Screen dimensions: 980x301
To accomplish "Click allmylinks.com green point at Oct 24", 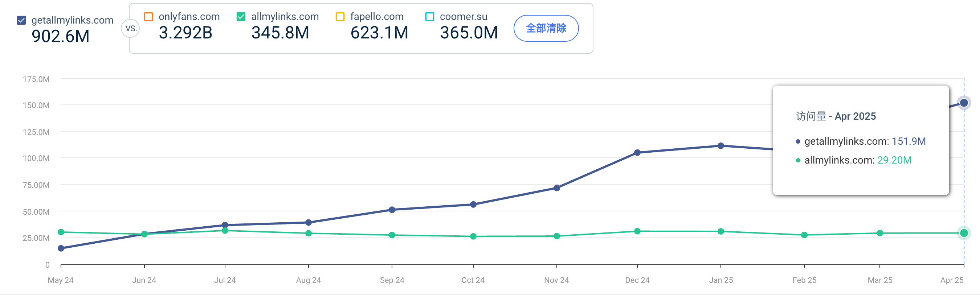I will [473, 236].
